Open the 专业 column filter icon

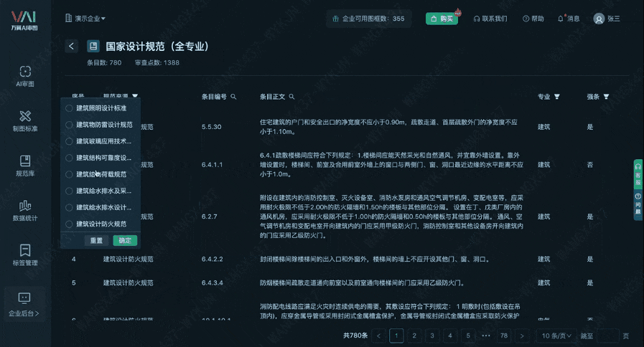point(556,97)
